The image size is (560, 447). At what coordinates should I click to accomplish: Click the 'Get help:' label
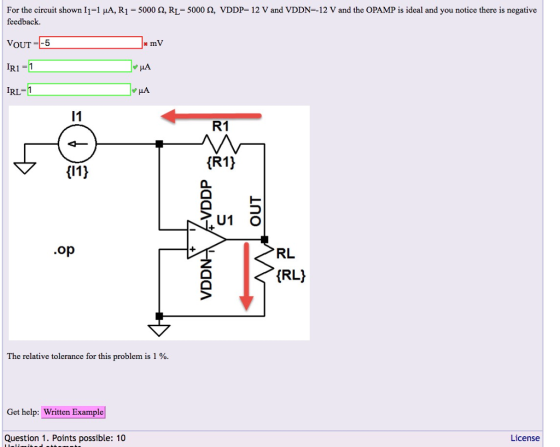click(x=23, y=412)
